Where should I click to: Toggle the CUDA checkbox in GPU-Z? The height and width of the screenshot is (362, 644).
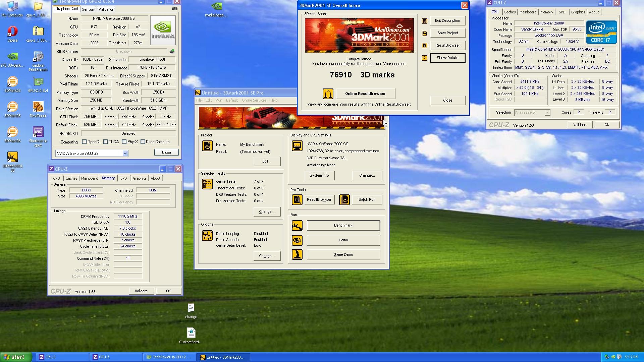(106, 142)
